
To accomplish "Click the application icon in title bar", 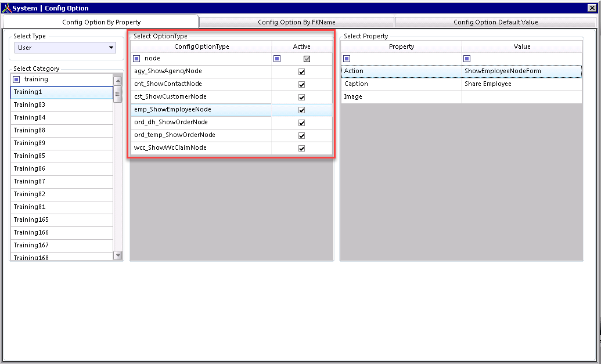I will (6, 8).
